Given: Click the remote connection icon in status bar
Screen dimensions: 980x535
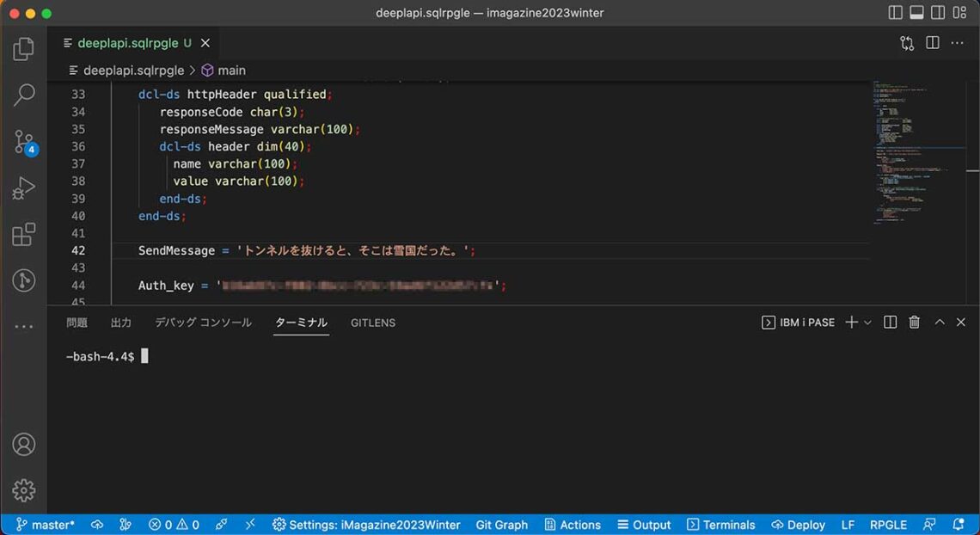Looking at the screenshot, I should point(251,525).
